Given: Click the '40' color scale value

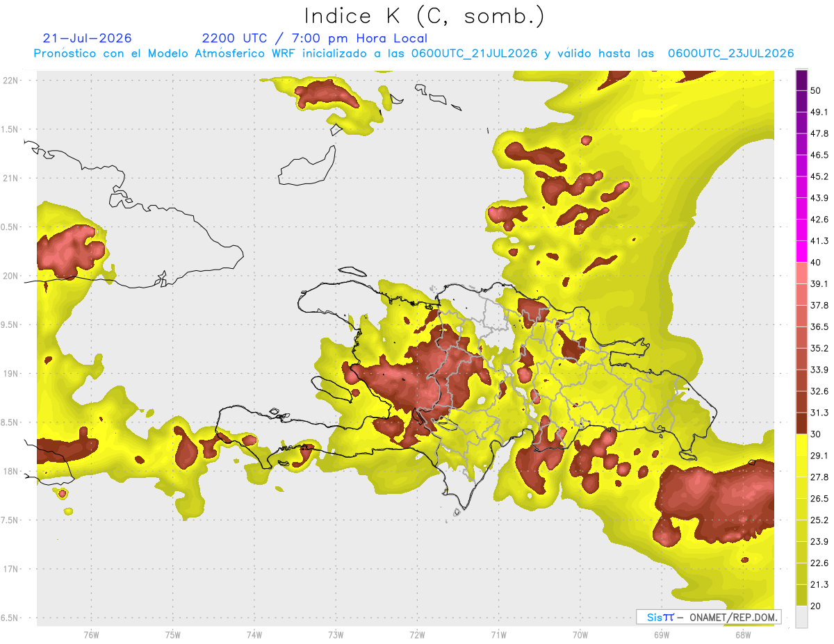Looking at the screenshot, I should click(x=817, y=263).
